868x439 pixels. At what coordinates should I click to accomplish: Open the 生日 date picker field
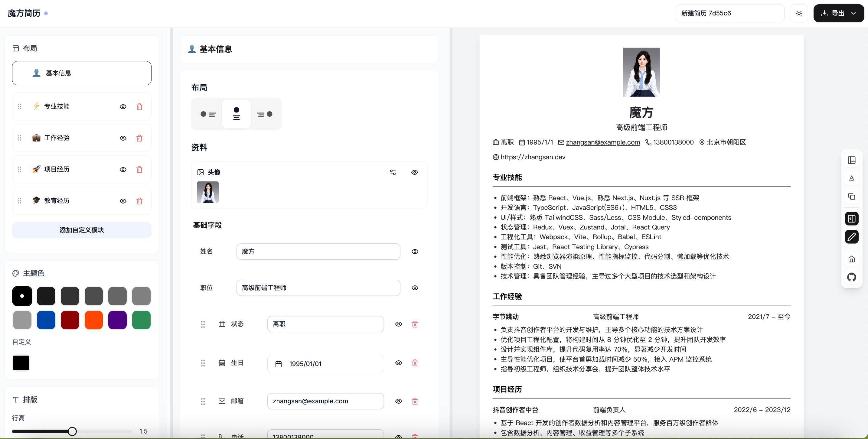click(x=325, y=364)
